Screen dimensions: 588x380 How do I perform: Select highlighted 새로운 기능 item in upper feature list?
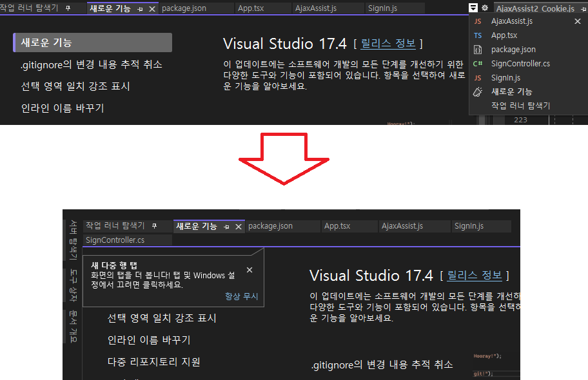[x=93, y=43]
